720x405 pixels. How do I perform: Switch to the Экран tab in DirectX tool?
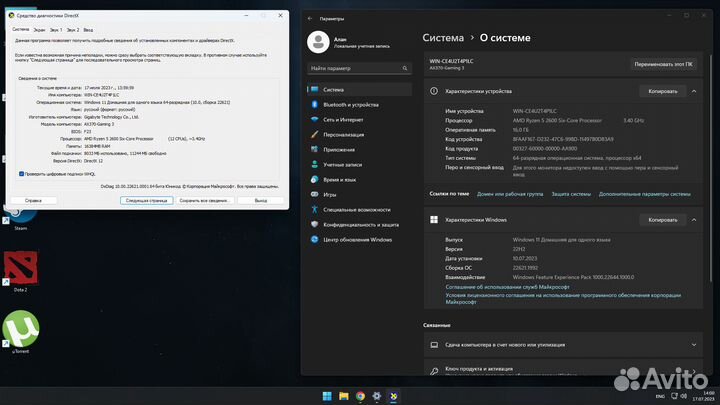click(x=39, y=30)
